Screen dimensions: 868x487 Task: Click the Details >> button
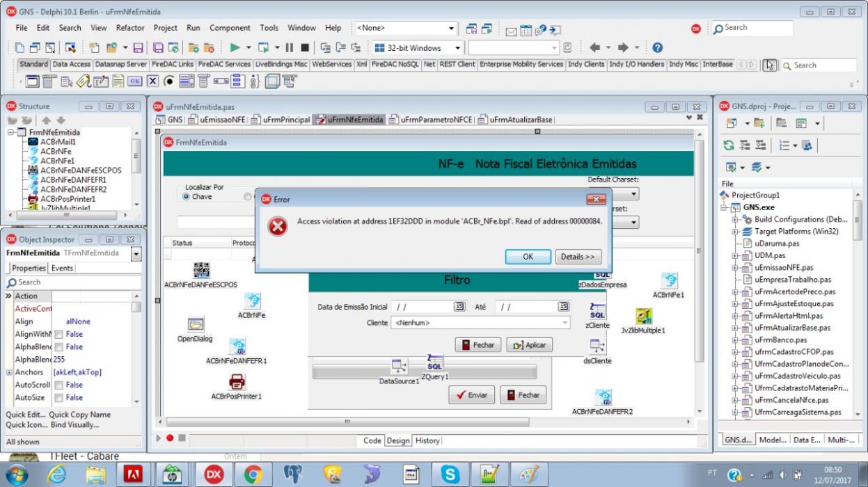578,257
